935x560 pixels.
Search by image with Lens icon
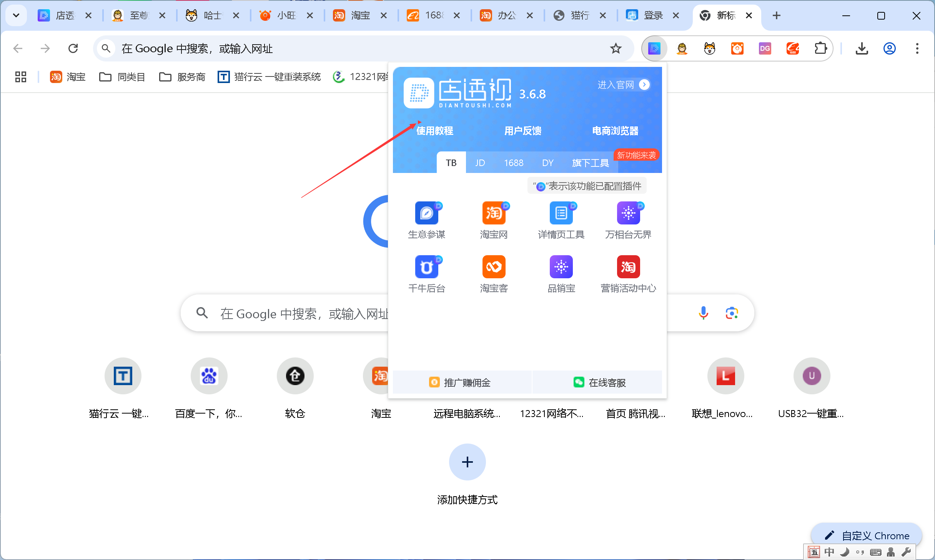[732, 313]
